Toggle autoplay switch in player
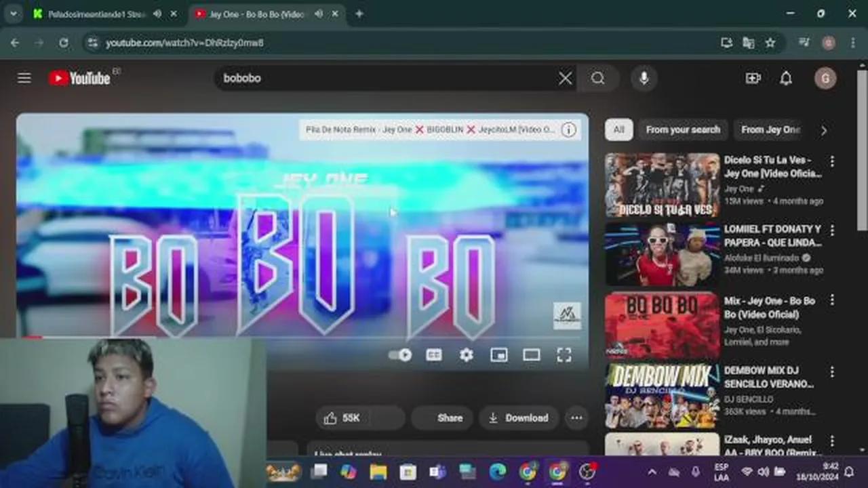 400,354
